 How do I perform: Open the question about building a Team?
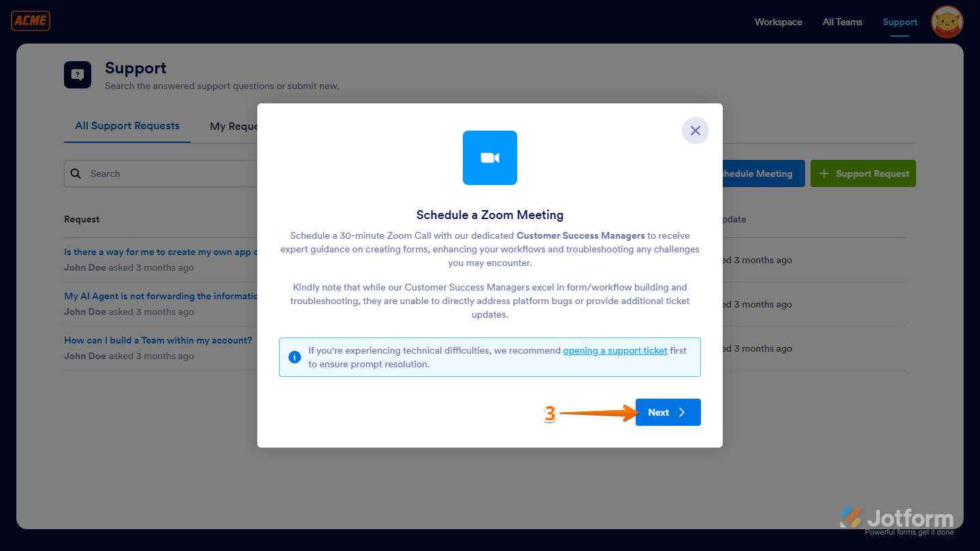pyautogui.click(x=158, y=340)
